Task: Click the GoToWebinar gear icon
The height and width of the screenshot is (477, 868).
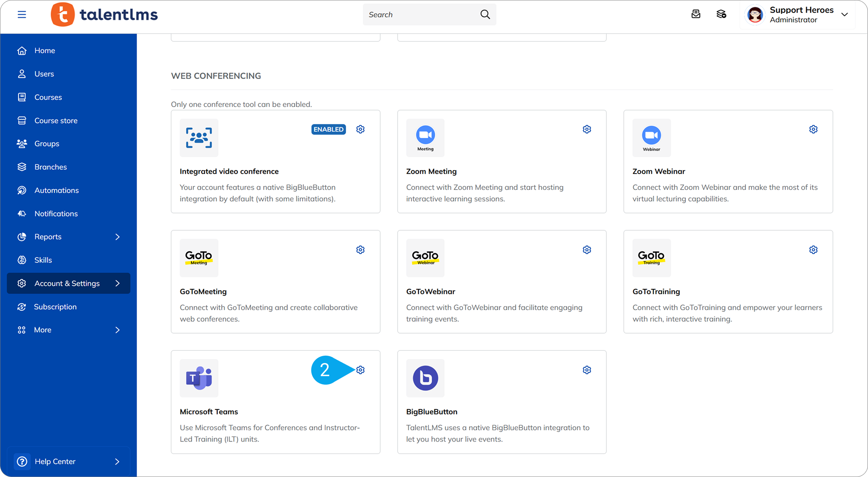Action: [x=587, y=250]
